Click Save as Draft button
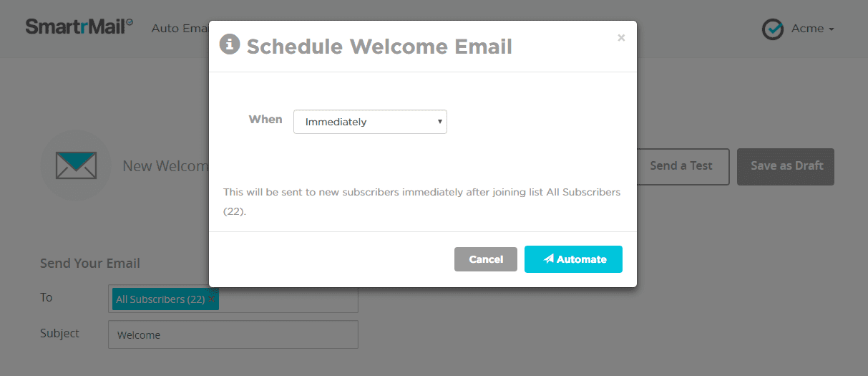868x376 pixels. 786,166
